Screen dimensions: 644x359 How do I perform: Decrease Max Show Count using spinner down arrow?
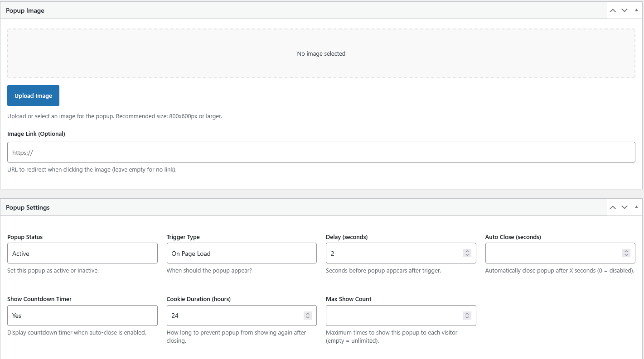click(x=467, y=317)
